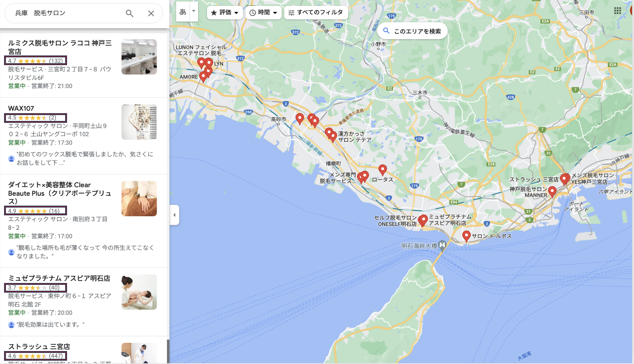
Task: Click the magnifier icon in このエリアを検索
Action: pos(386,31)
